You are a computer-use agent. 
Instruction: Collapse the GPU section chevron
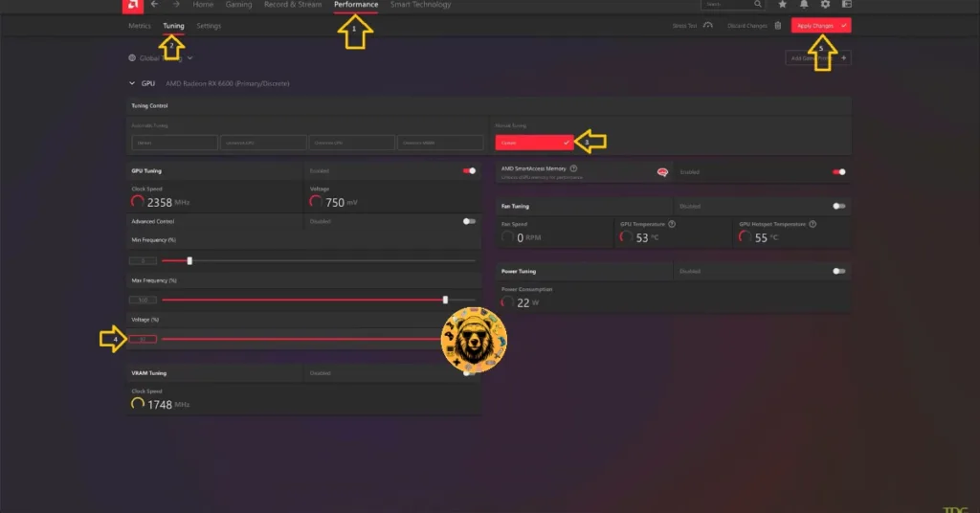coord(132,83)
